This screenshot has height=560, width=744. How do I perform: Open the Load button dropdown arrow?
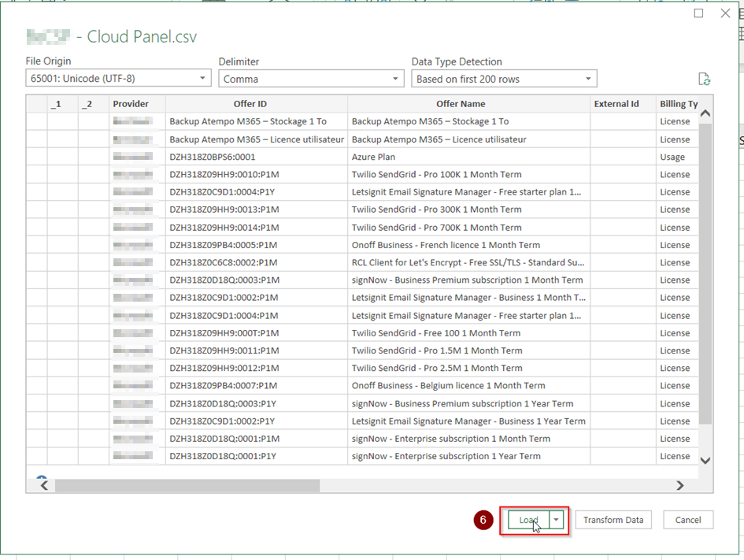556,520
